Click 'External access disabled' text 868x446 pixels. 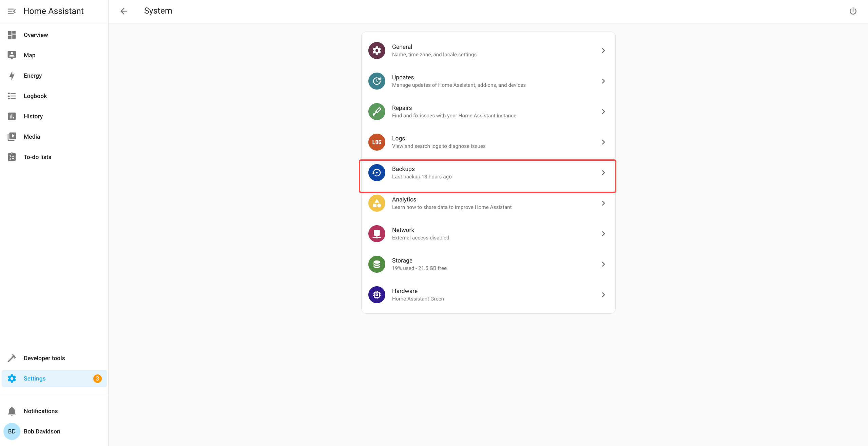[x=421, y=238]
